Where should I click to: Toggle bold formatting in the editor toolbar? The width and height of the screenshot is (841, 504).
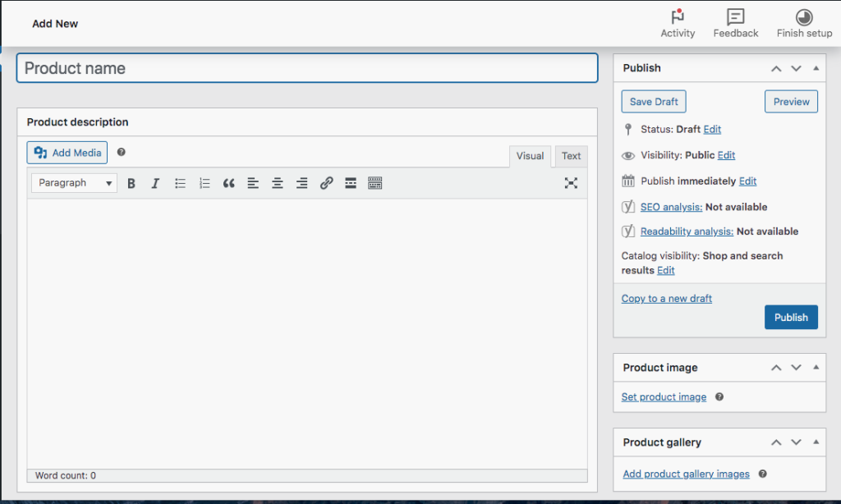click(131, 183)
